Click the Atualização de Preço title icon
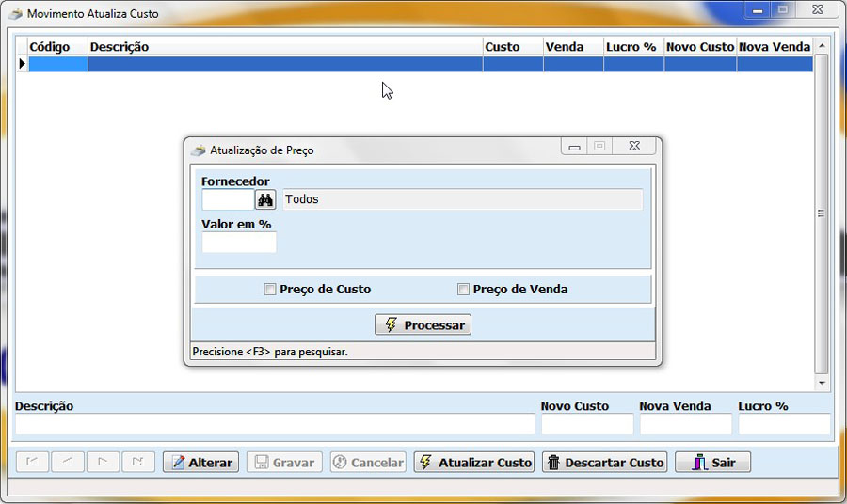Screen dimensions: 847x504 tap(199, 150)
